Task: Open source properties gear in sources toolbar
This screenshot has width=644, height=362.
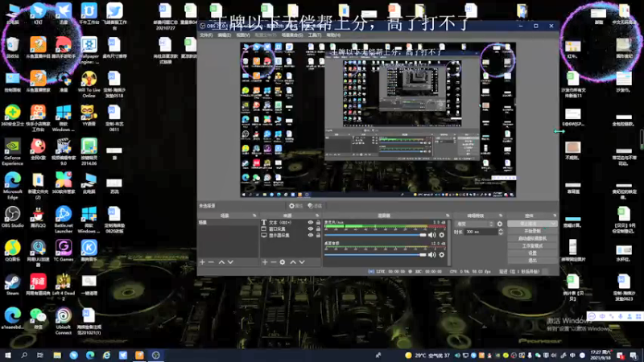Action: (x=283, y=262)
